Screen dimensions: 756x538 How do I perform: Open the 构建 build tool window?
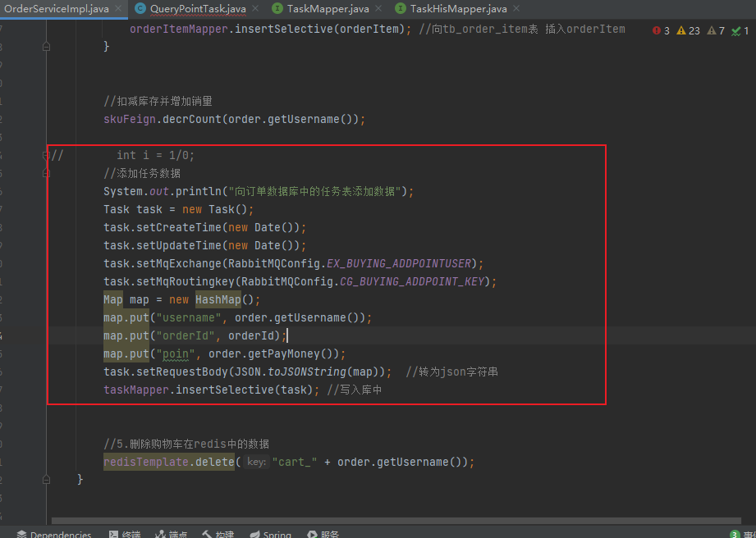[x=218, y=534]
